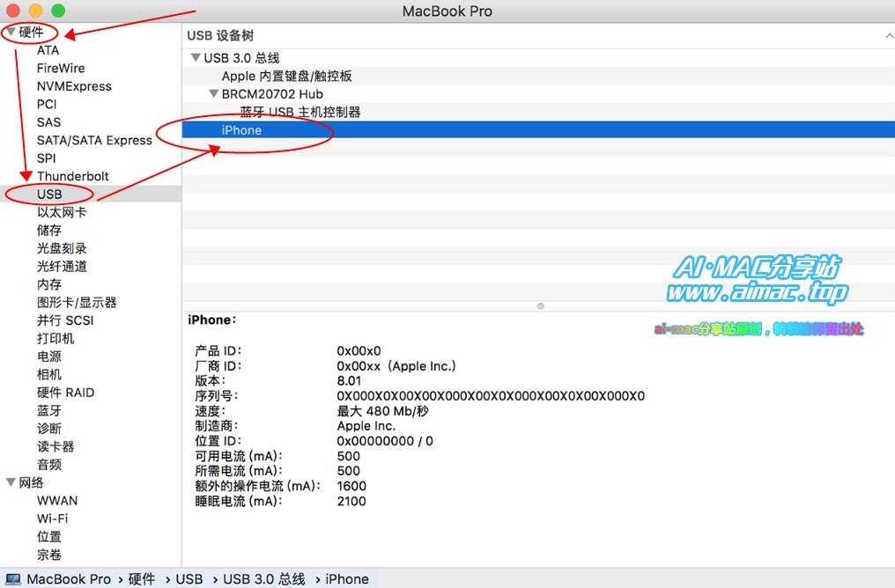
Task: Open NVMExpress hardware entry
Action: pyautogui.click(x=74, y=86)
